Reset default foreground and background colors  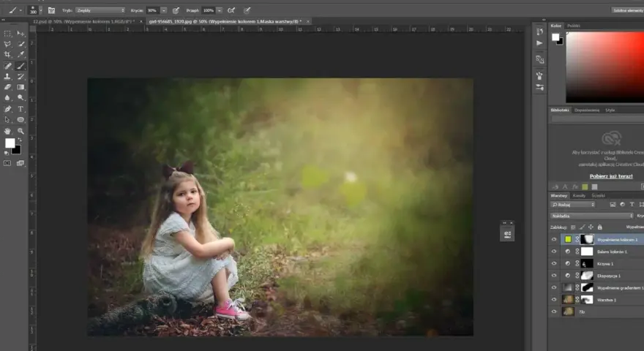click(x=6, y=153)
